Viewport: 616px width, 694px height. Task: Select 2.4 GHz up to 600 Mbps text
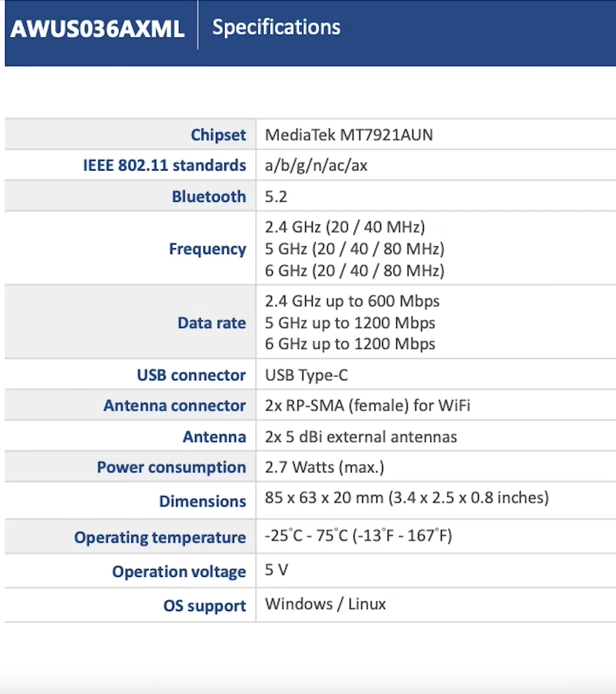(x=352, y=301)
